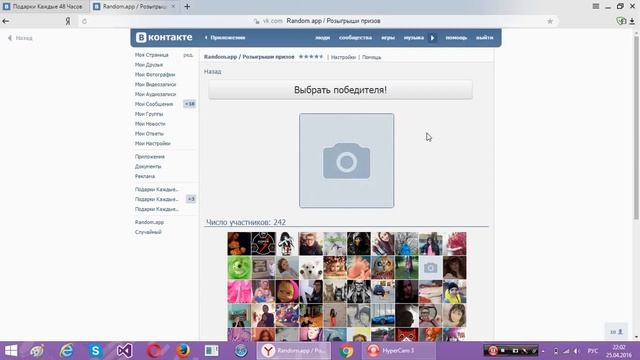
Task: Open 'игры' in the VK header
Action: [x=388, y=38]
